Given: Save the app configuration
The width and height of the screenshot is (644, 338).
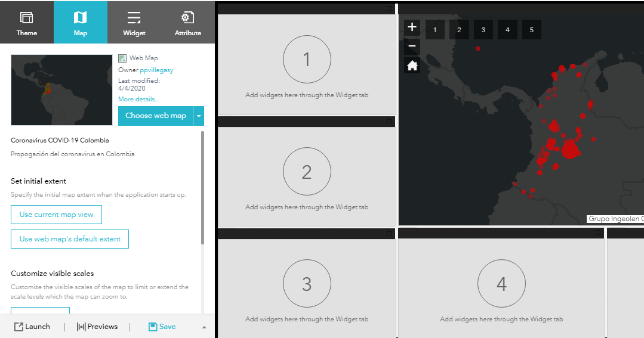Looking at the screenshot, I should point(162,327).
